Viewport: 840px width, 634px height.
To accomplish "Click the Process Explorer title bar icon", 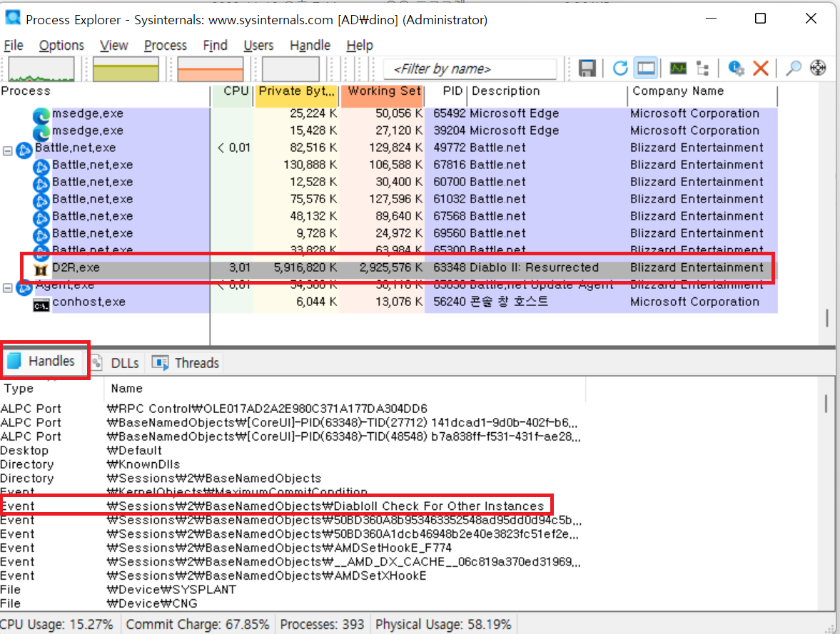I will click(x=12, y=19).
